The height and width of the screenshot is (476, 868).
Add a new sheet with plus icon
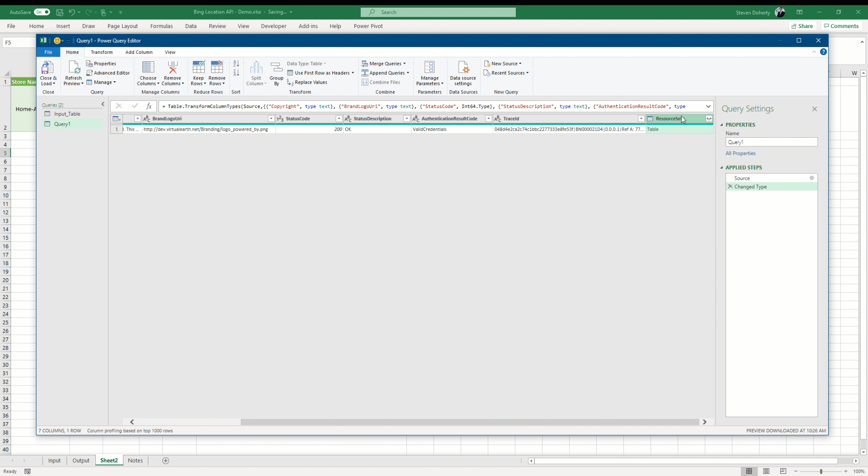[x=165, y=461]
